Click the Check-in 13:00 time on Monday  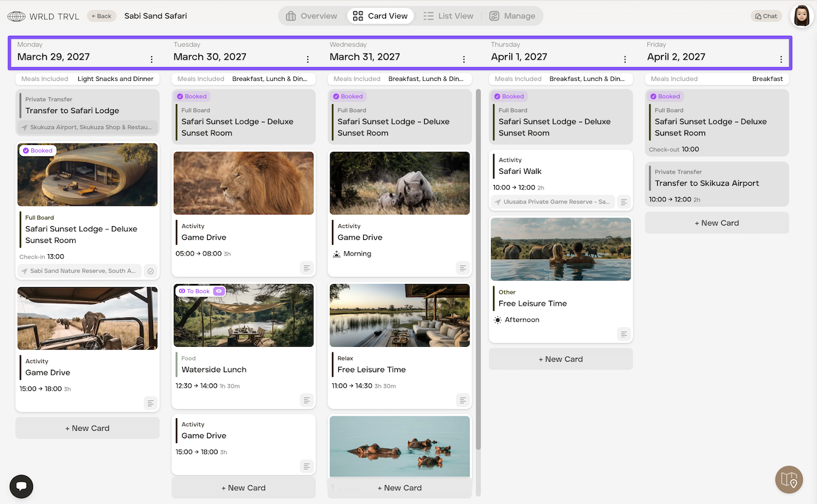[42, 257]
